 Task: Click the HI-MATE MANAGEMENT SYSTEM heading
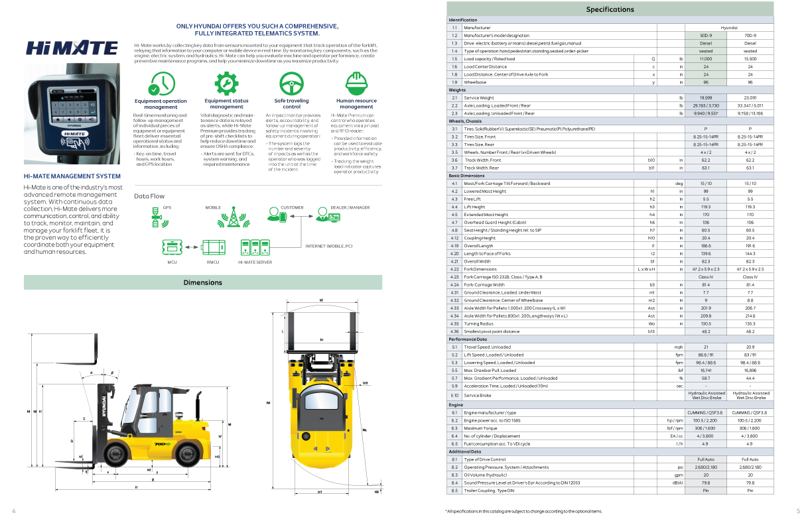[72, 176]
